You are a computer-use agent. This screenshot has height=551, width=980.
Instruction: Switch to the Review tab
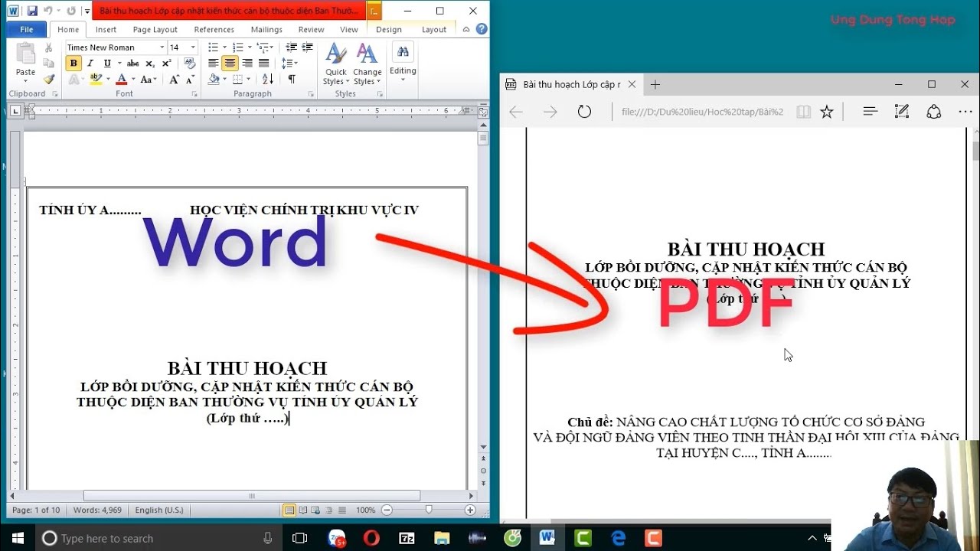point(311,29)
